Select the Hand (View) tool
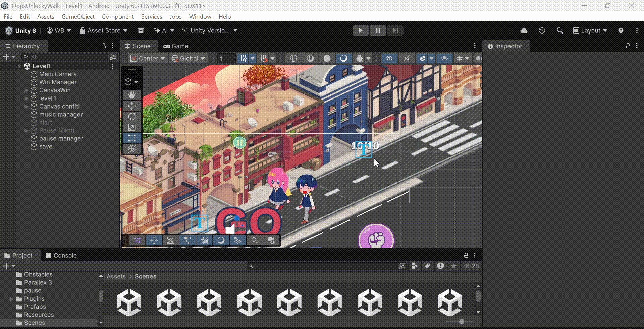The width and height of the screenshot is (644, 329). 131,95
